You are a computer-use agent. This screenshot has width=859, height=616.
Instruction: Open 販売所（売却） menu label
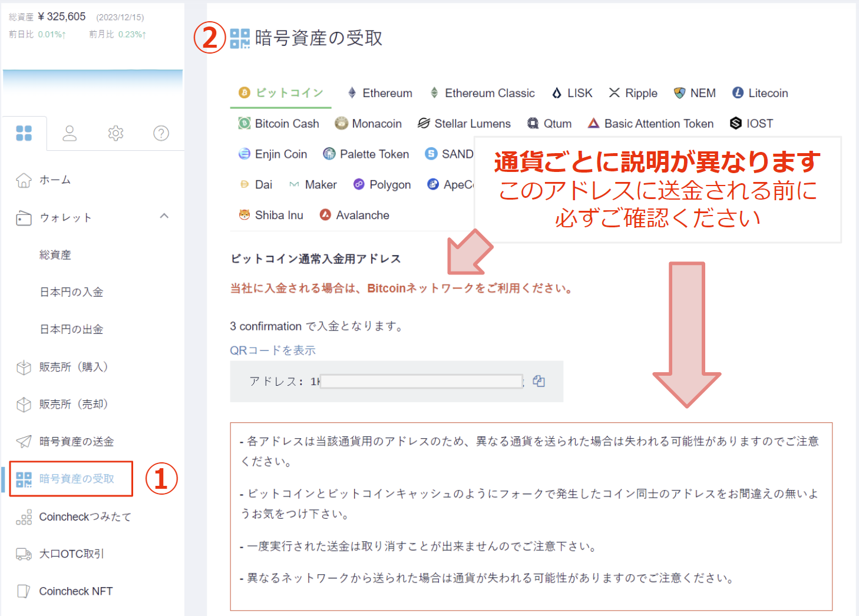click(74, 404)
